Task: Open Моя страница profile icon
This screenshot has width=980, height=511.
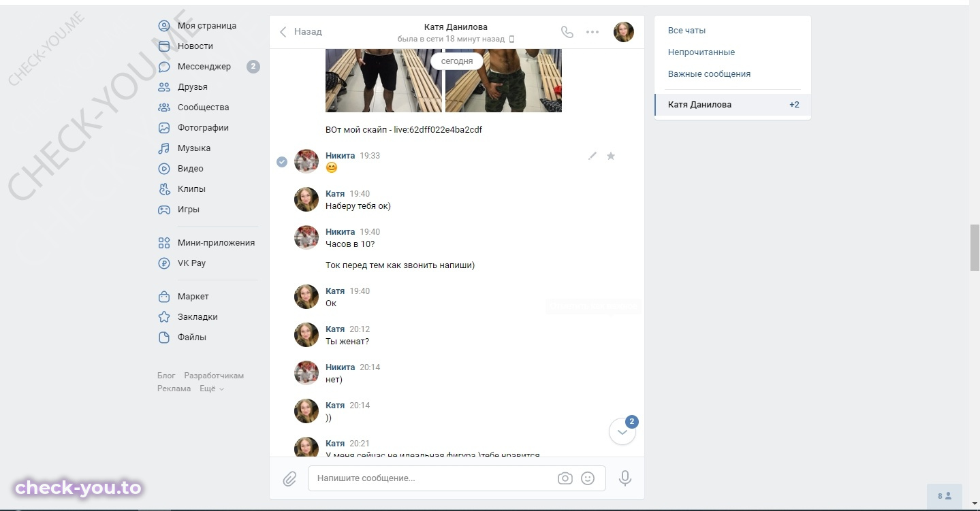Action: [x=164, y=26]
